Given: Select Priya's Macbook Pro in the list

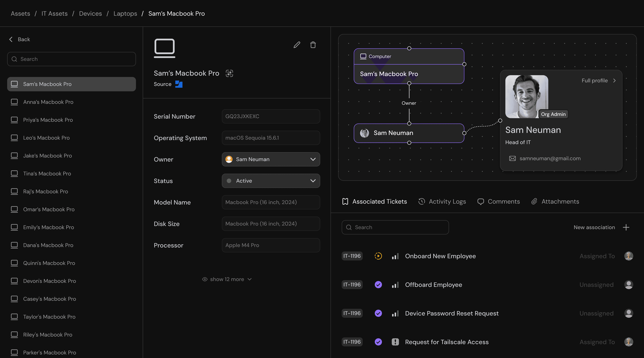Looking at the screenshot, I should tap(48, 120).
